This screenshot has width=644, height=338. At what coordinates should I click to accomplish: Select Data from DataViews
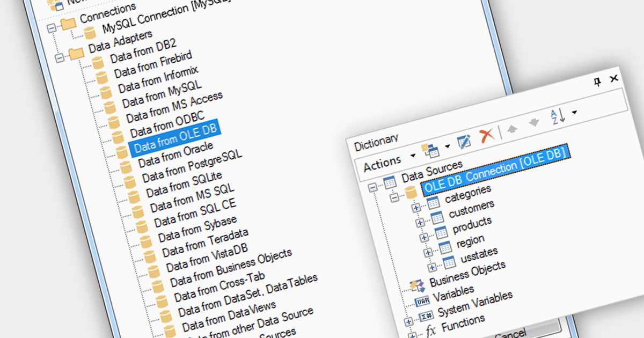(229, 316)
